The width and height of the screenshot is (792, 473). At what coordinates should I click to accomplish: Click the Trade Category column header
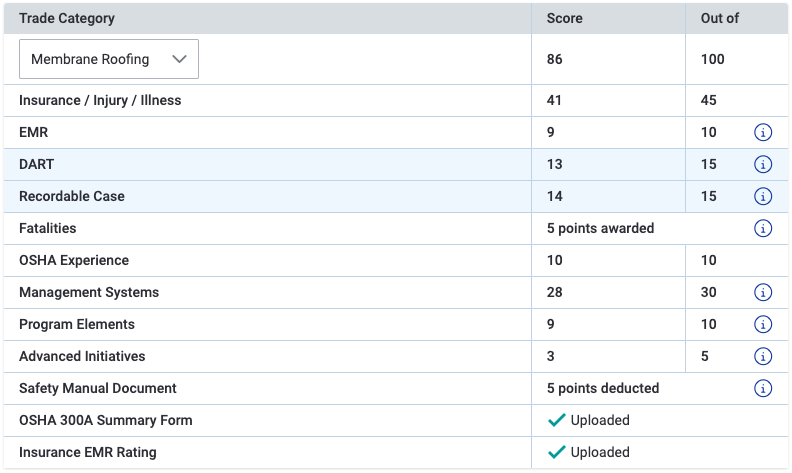(x=67, y=18)
